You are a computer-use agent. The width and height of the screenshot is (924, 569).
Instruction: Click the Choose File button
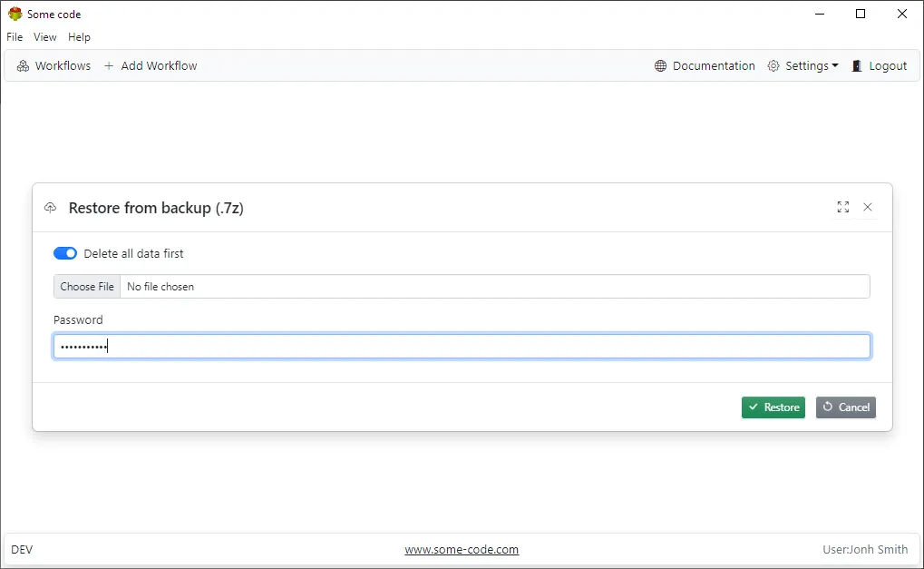(x=87, y=287)
